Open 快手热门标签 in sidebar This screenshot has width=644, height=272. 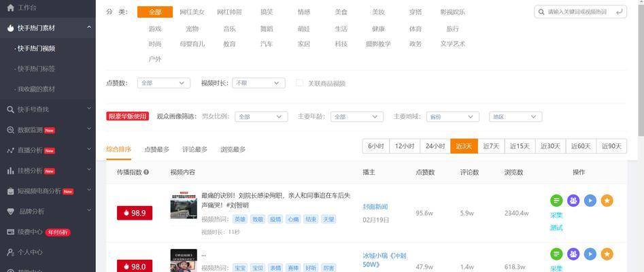point(36,69)
